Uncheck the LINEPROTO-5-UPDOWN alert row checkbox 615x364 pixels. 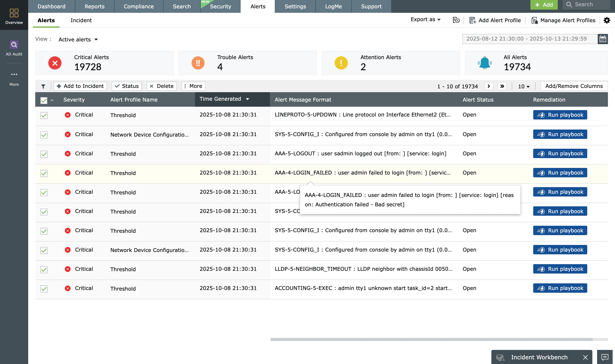coord(44,115)
